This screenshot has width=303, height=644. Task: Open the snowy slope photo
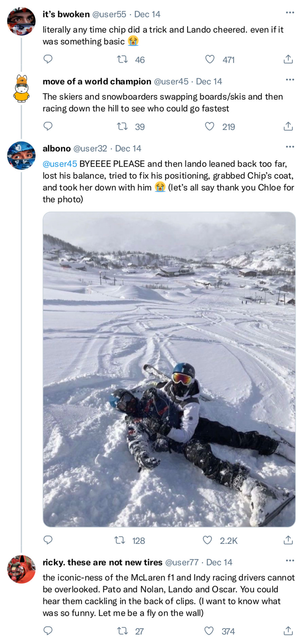click(x=169, y=369)
